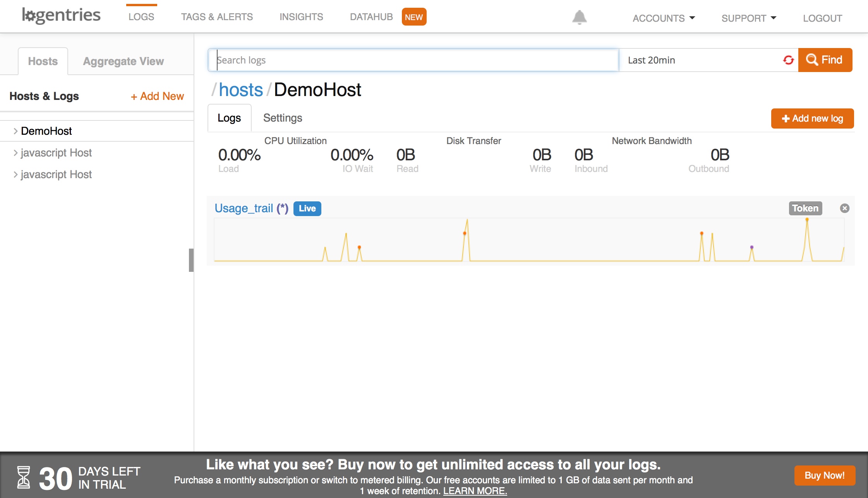Click the NEW badge next to DataHub

click(x=414, y=17)
